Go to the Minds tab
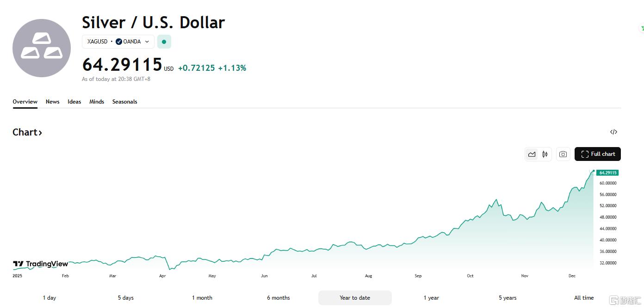Image resolution: width=644 pixels, height=308 pixels. (x=97, y=102)
